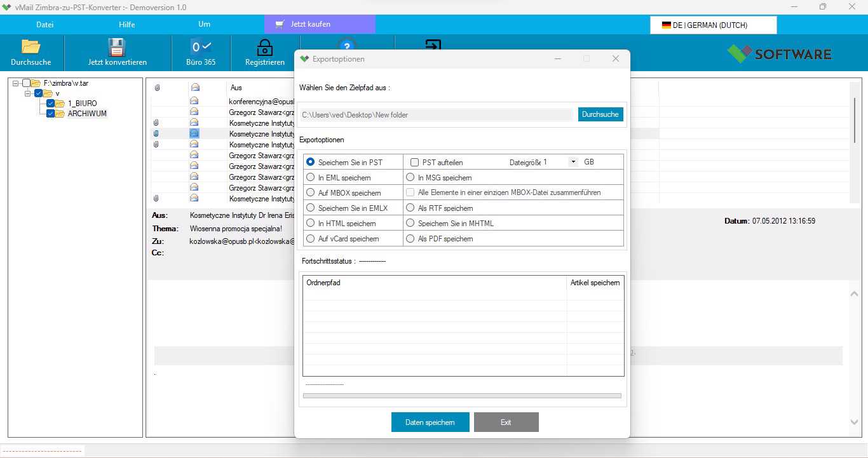
Task: Open the Dateigröße GB dropdown
Action: pyautogui.click(x=573, y=162)
